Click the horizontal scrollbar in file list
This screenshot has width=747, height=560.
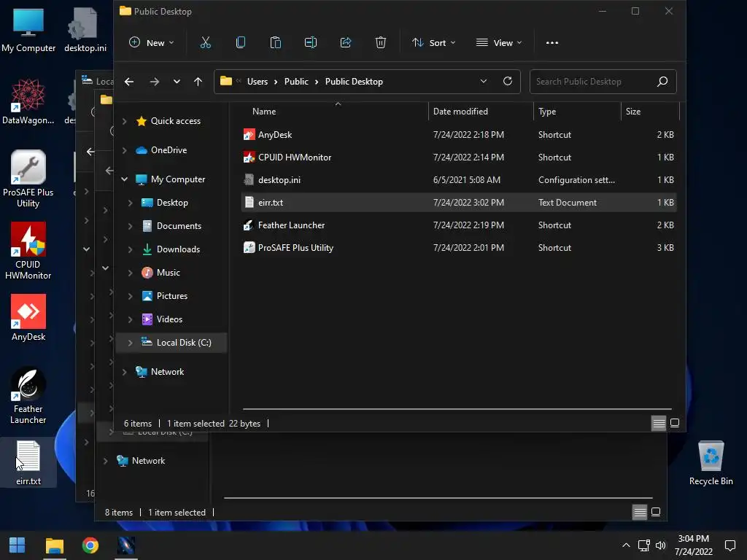457,408
